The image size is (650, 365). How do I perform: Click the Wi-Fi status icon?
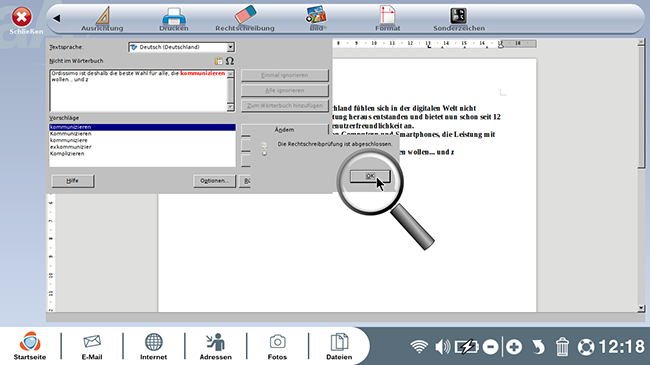tap(419, 346)
